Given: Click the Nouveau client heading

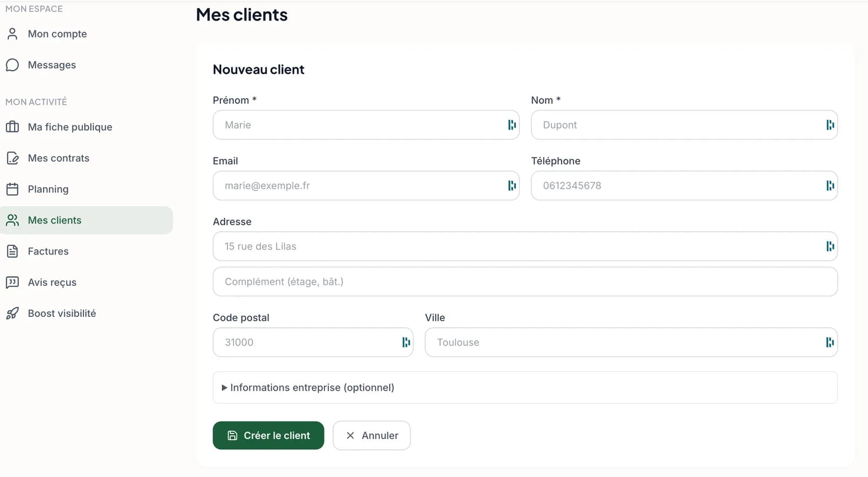Looking at the screenshot, I should tap(258, 69).
